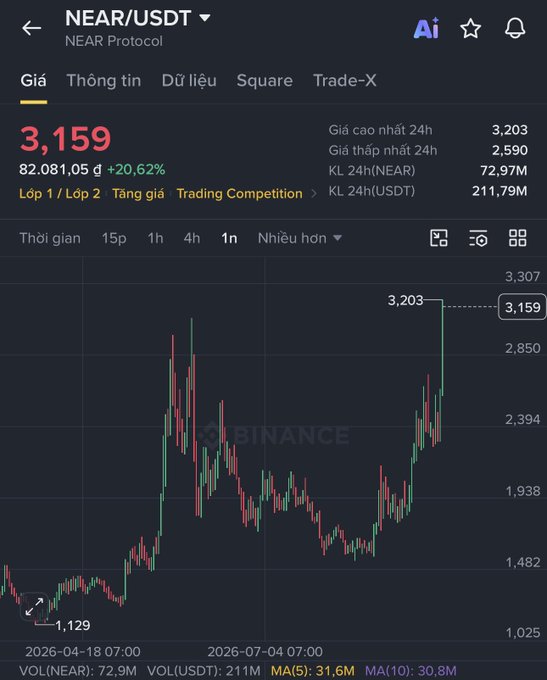Switch to the Thông tin tab
The width and height of the screenshot is (547, 680).
pyautogui.click(x=104, y=81)
